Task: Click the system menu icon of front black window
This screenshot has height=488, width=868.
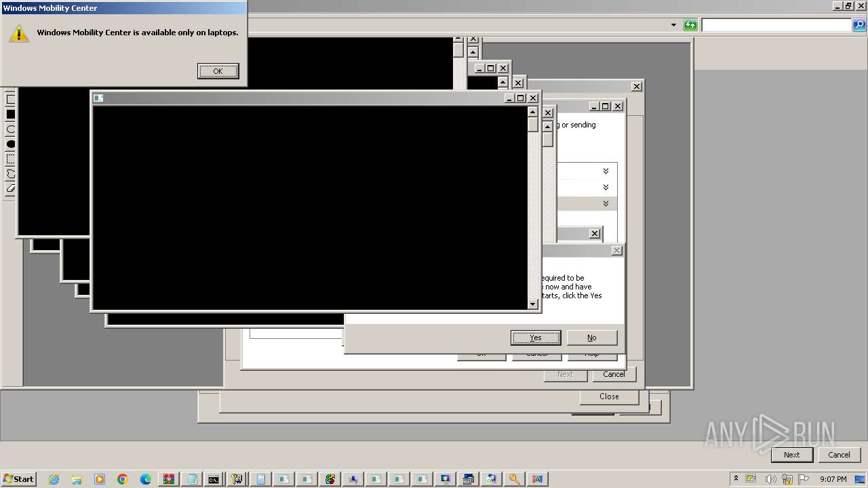Action: click(x=98, y=98)
